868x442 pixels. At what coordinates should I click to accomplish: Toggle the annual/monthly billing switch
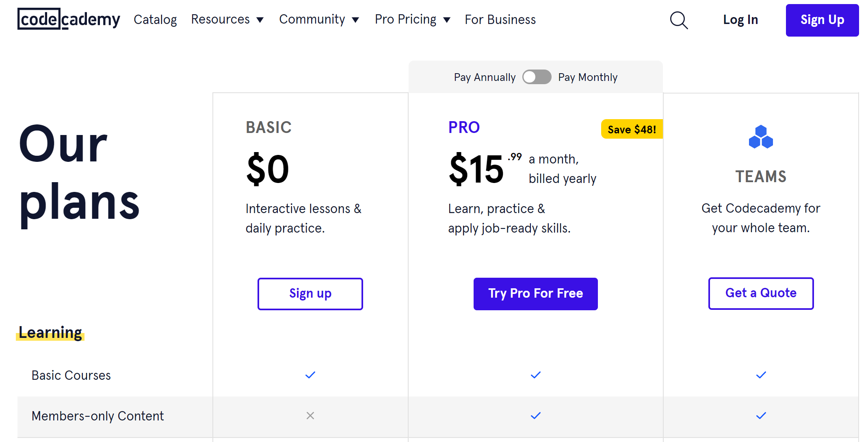537,77
